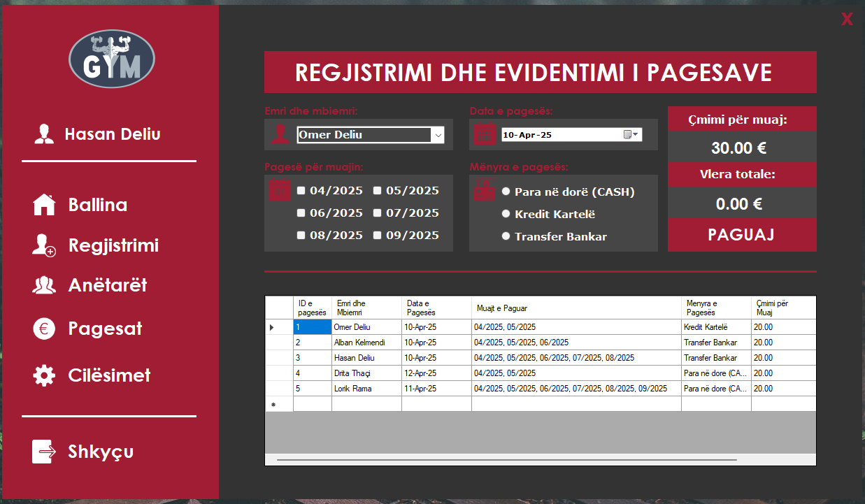
Task: Select Para në dorë (CASH) payment option
Action: click(x=506, y=192)
